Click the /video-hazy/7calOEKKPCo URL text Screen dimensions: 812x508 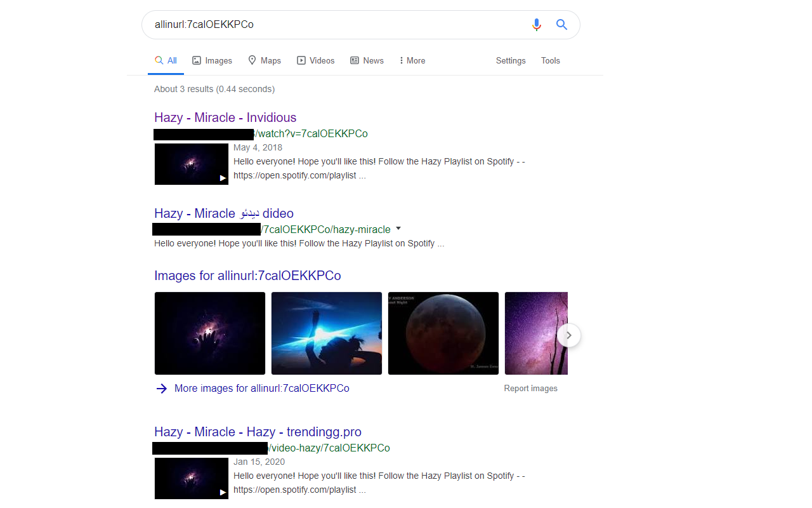tap(329, 448)
